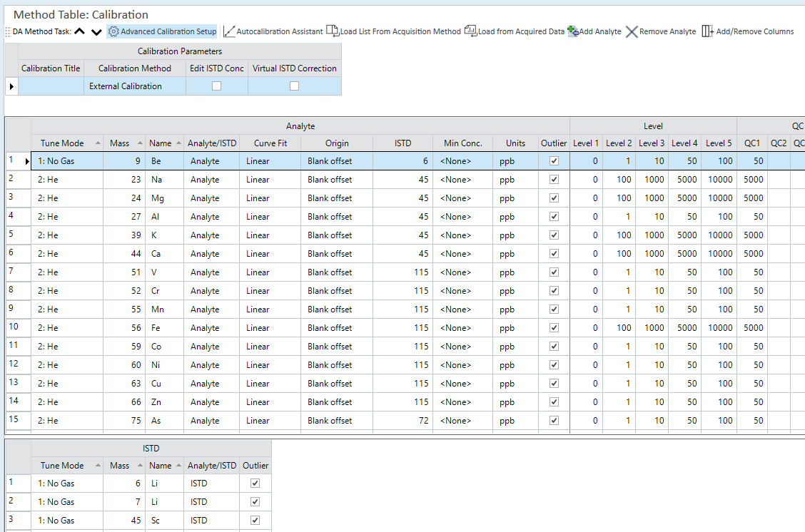Viewport: 805px width, 532px height.
Task: Uncheck Outlier for ISTD Li mass 6
Action: click(x=255, y=484)
